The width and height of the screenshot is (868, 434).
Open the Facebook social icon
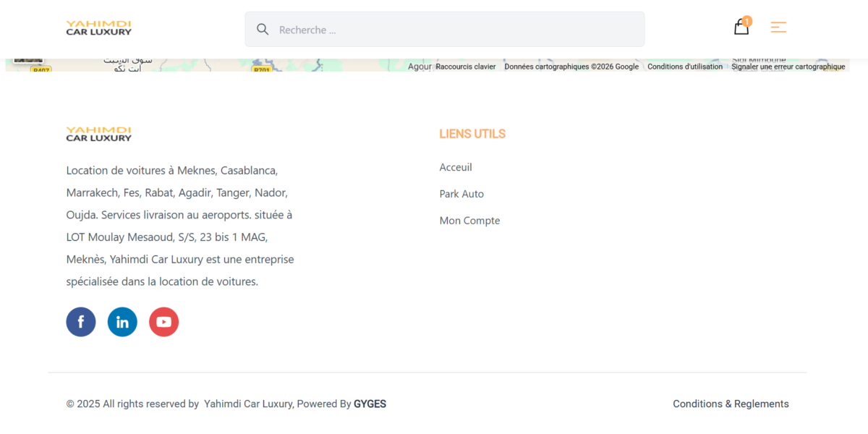(x=81, y=322)
